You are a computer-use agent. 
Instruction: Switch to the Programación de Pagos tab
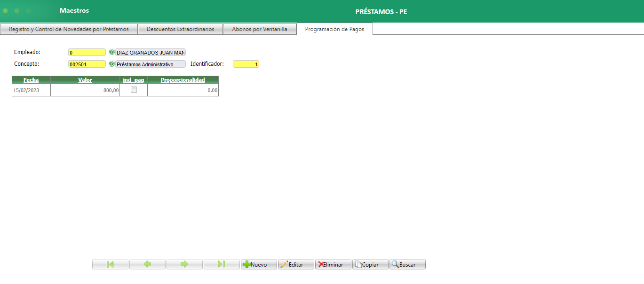pos(334,29)
